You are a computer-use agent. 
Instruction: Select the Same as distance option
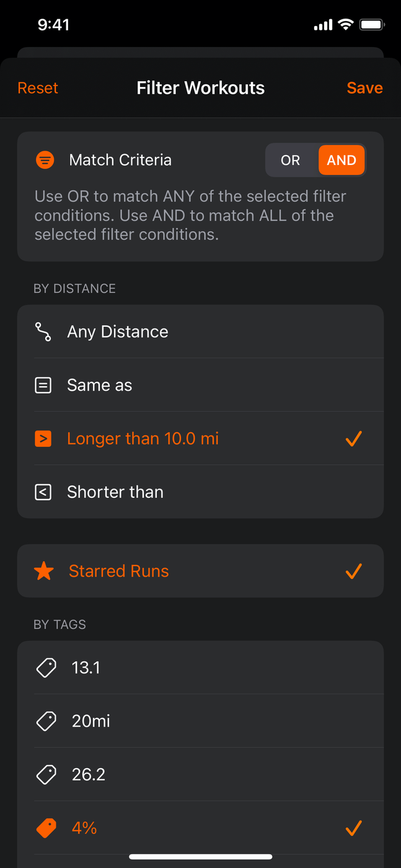[x=100, y=386]
